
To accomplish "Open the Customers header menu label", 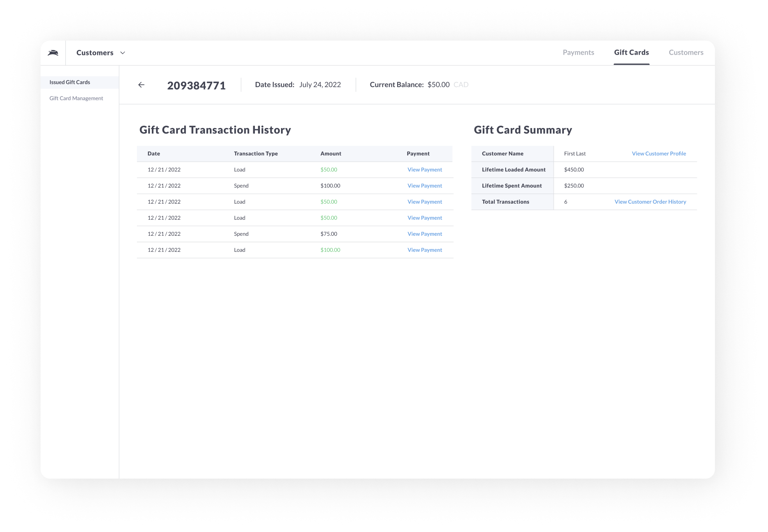I will [x=95, y=53].
